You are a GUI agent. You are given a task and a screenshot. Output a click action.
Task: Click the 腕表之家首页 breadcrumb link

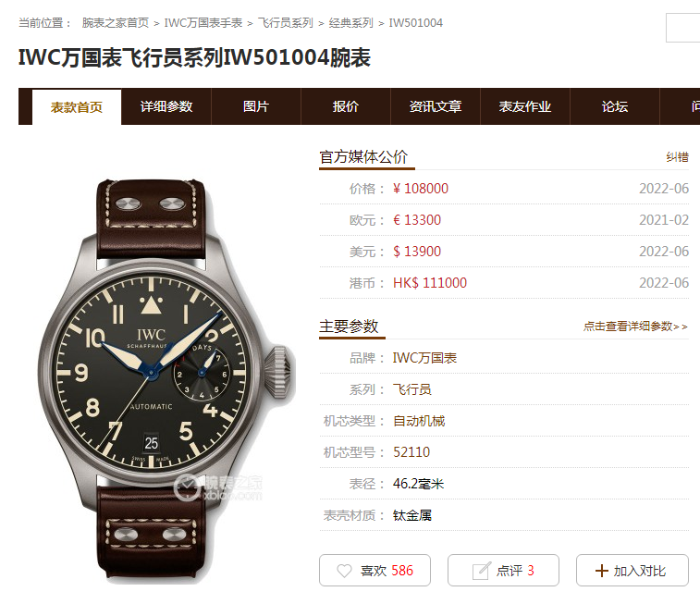116,23
